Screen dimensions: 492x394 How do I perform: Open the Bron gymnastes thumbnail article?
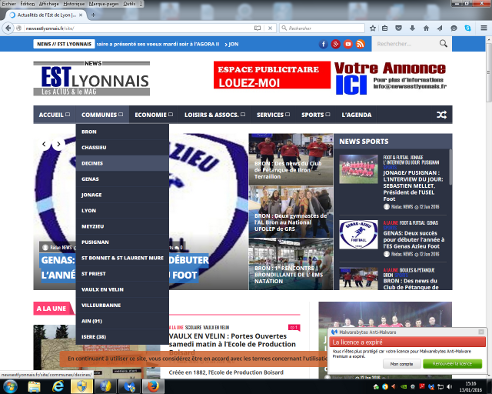point(291,212)
